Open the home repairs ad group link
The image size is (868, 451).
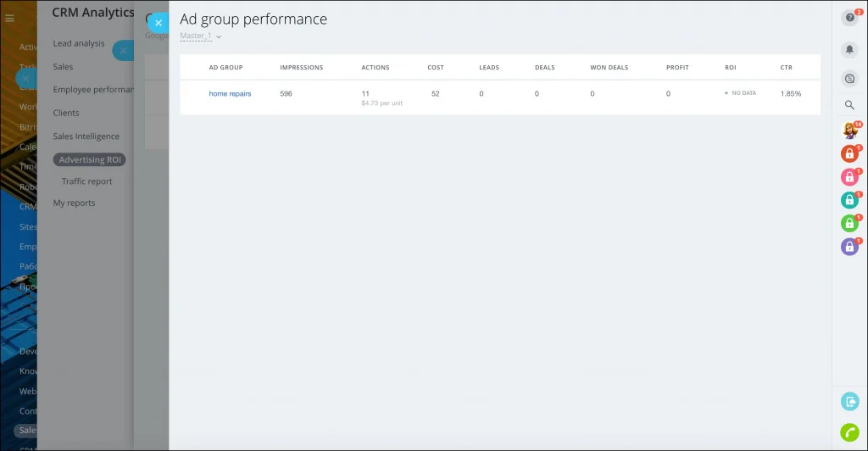[x=230, y=93]
